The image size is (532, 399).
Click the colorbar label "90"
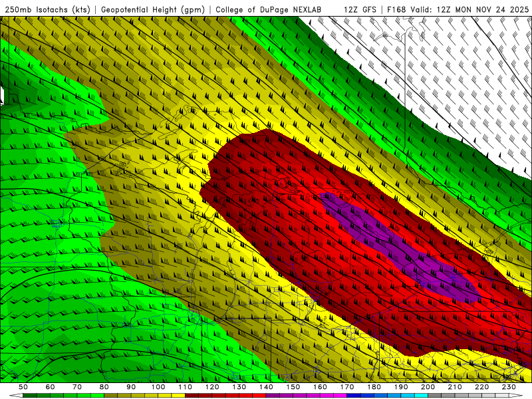[x=131, y=387]
